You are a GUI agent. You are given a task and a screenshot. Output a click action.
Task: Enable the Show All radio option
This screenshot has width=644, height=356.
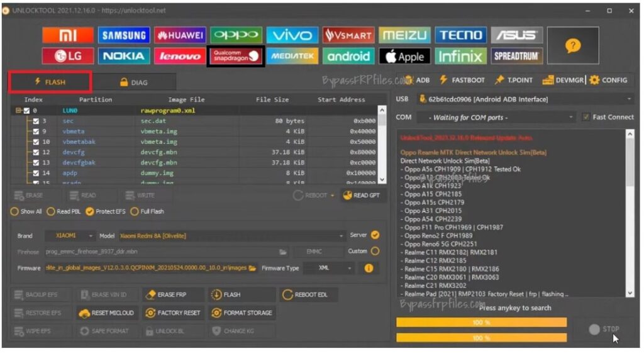point(14,211)
